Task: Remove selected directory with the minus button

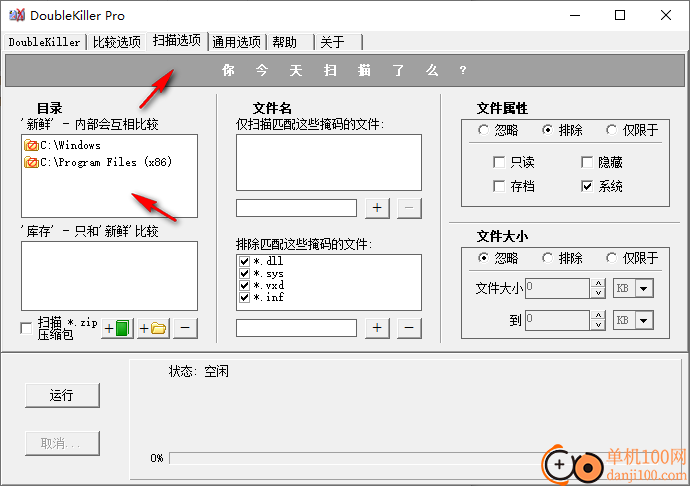Action: click(185, 328)
